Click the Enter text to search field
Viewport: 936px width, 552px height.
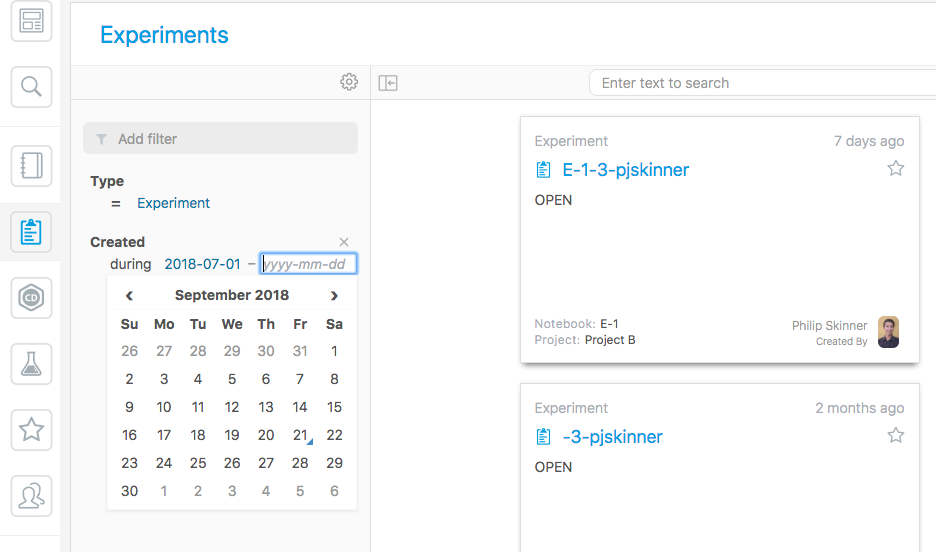point(760,83)
